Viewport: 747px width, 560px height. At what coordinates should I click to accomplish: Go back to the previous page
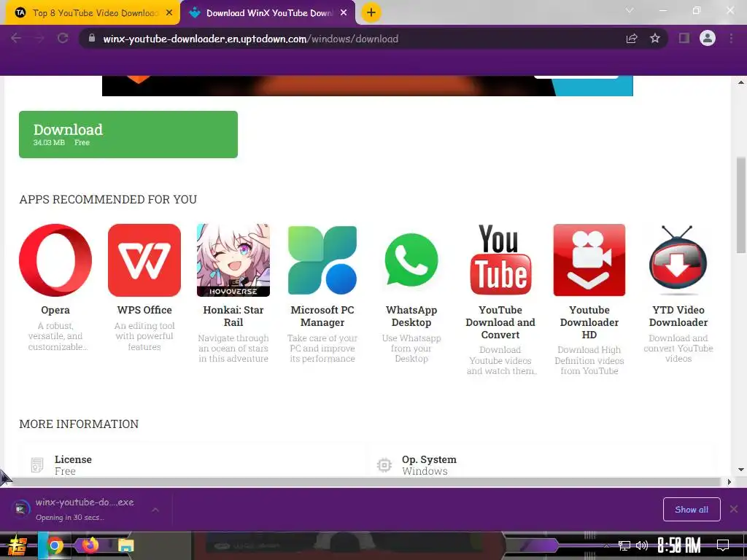[16, 39]
